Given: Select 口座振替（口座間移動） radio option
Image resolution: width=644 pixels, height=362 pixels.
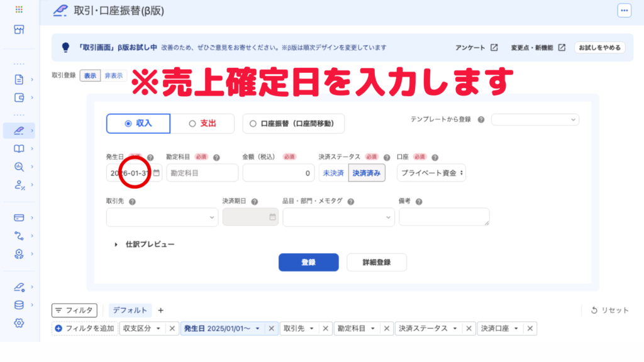Looking at the screenshot, I should click(293, 124).
